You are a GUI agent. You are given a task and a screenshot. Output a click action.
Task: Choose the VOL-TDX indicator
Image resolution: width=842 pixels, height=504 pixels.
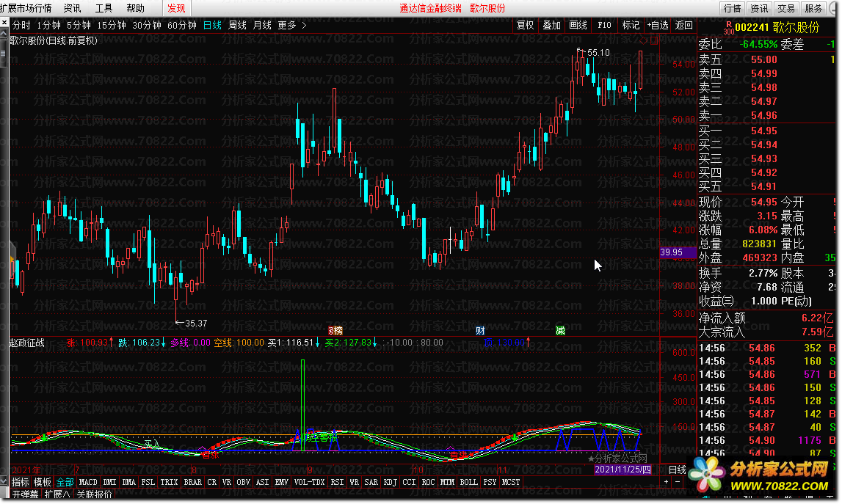309,482
